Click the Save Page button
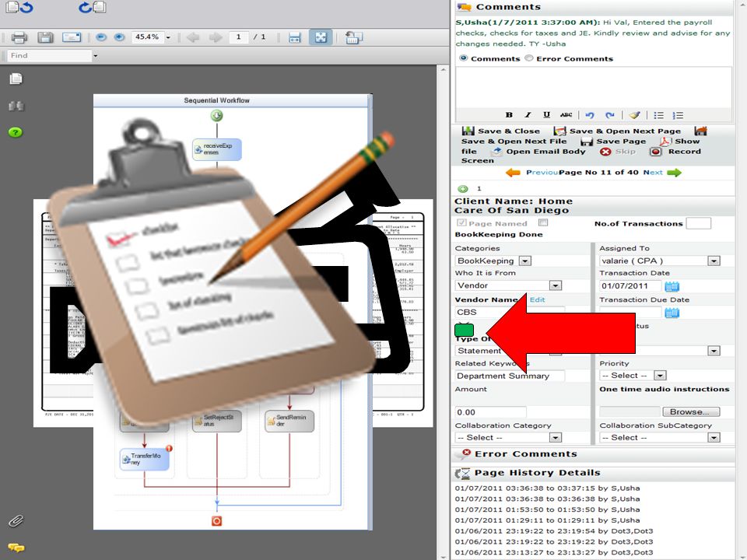 (x=614, y=142)
